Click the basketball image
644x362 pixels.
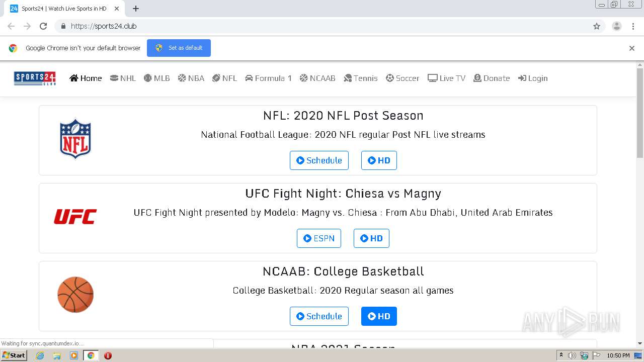(75, 295)
